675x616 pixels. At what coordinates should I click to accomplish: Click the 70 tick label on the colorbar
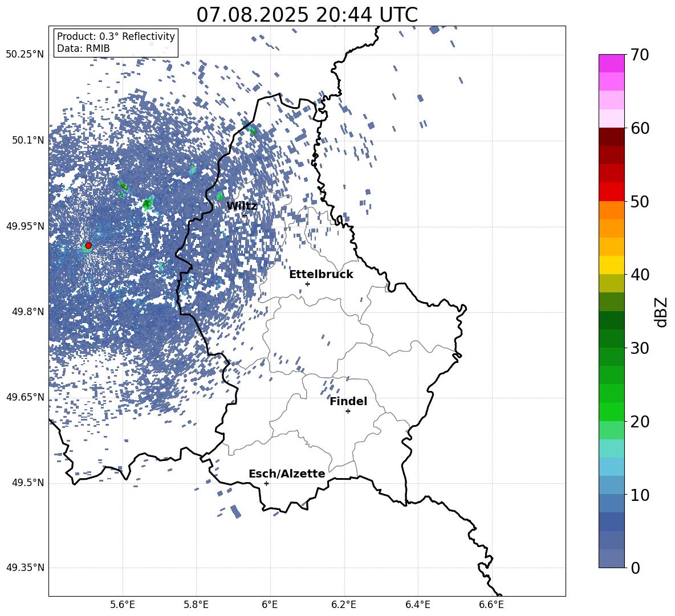640,55
